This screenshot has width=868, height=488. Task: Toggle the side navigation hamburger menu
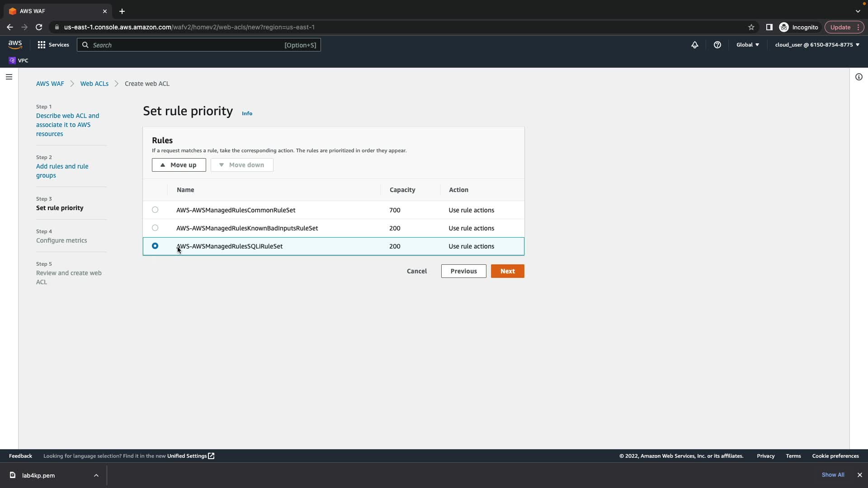point(9,77)
